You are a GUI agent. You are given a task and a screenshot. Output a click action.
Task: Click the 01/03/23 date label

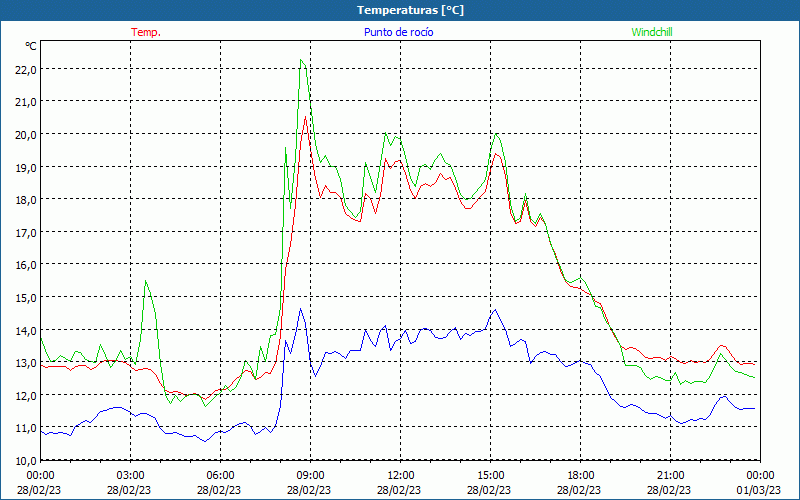(x=760, y=490)
